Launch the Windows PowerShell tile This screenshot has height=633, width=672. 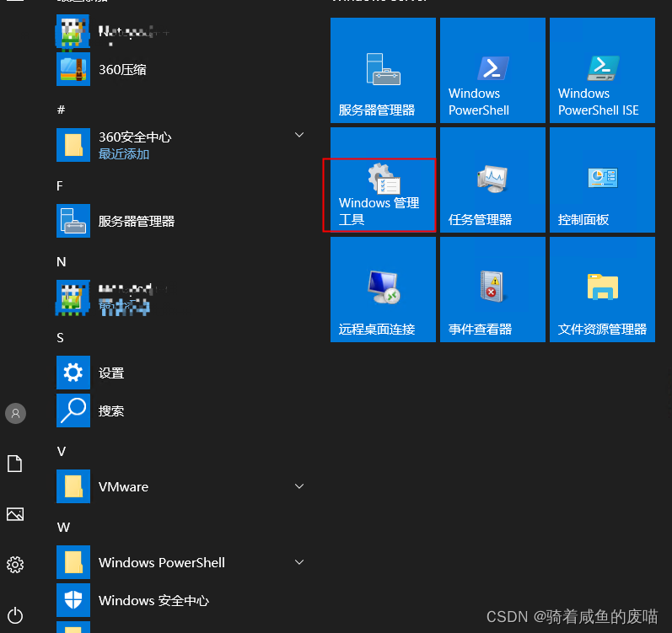(x=492, y=70)
